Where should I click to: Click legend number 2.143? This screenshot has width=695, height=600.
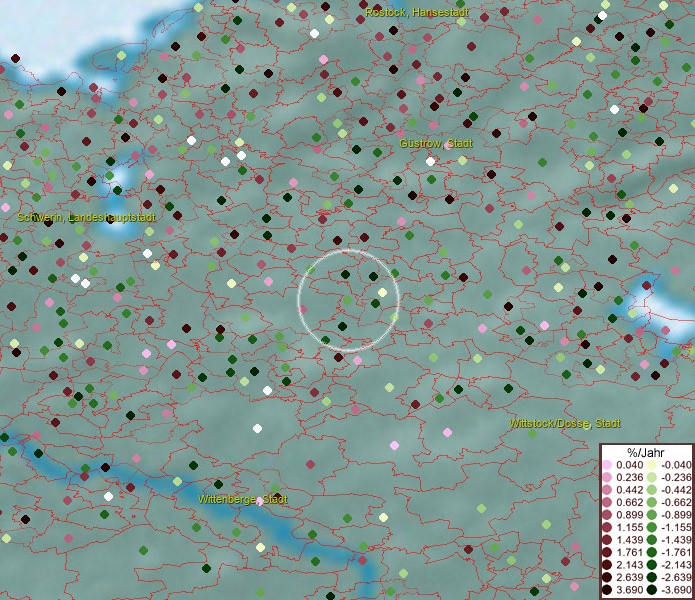click(629, 565)
